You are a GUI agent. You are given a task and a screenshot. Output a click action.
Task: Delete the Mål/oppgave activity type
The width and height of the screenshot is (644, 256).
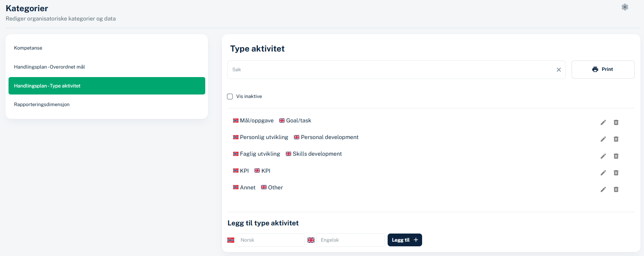[x=616, y=122]
